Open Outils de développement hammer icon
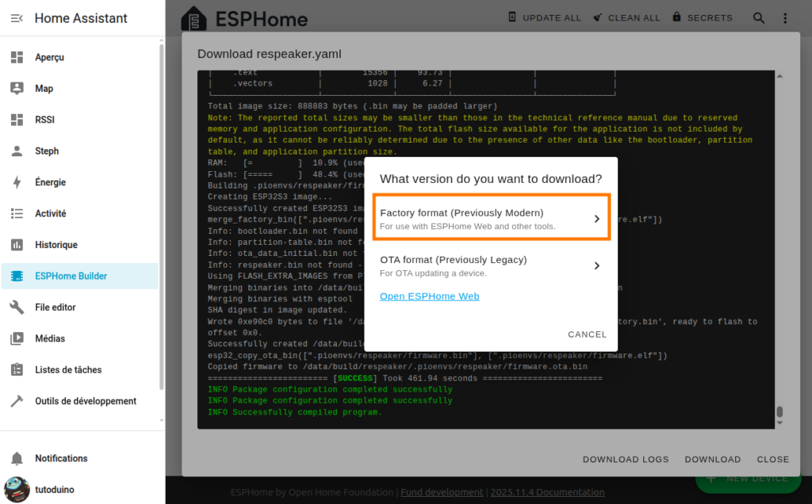The width and height of the screenshot is (812, 504). click(x=17, y=401)
